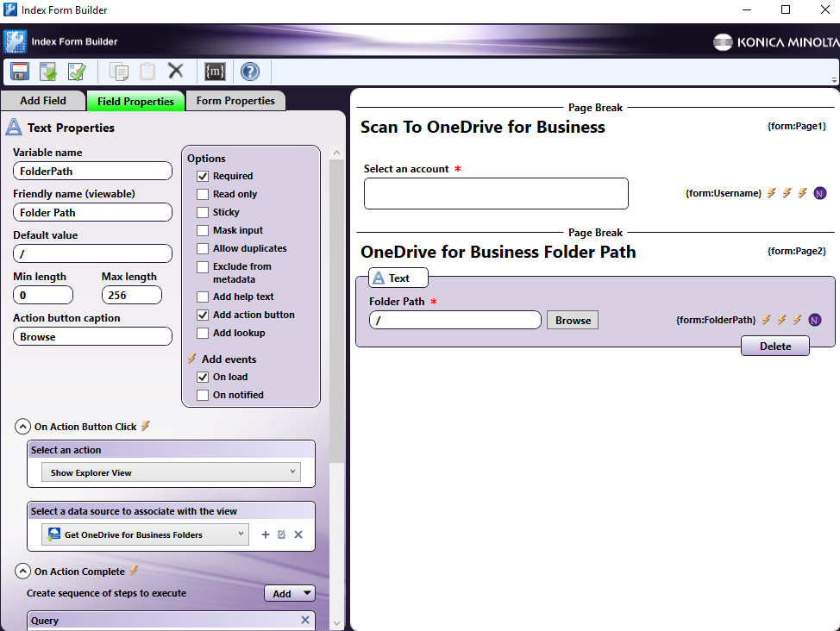Viewport: 840px width, 631px height.
Task: Collapse the On Action Button Click section
Action: (22, 427)
